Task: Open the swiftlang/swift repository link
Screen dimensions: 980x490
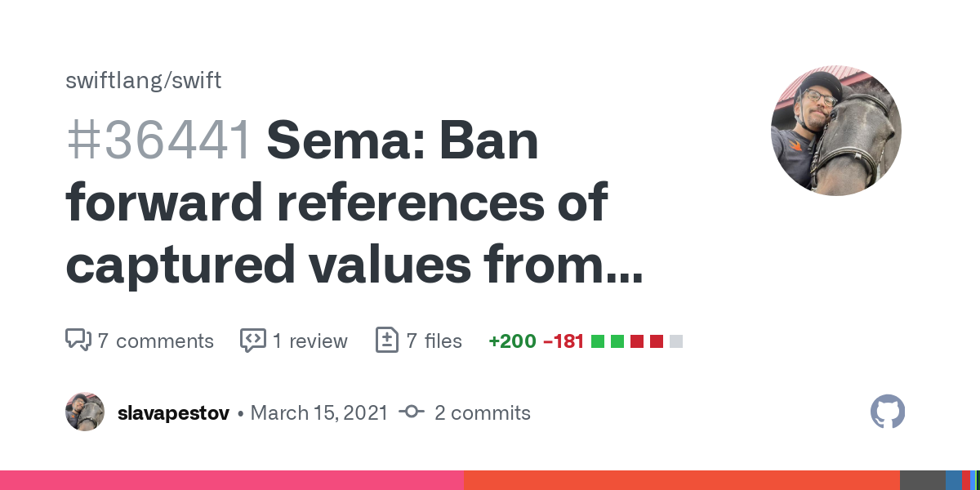Action: [143, 81]
